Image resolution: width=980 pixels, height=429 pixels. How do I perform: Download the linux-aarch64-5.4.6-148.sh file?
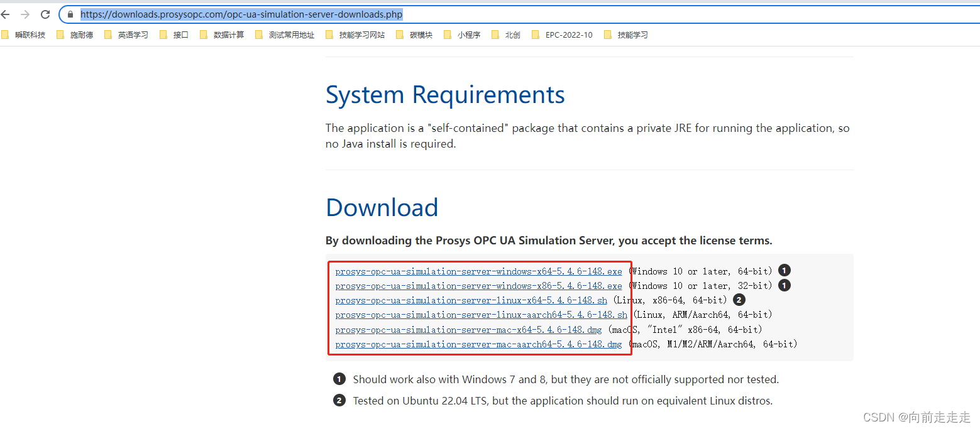point(481,315)
